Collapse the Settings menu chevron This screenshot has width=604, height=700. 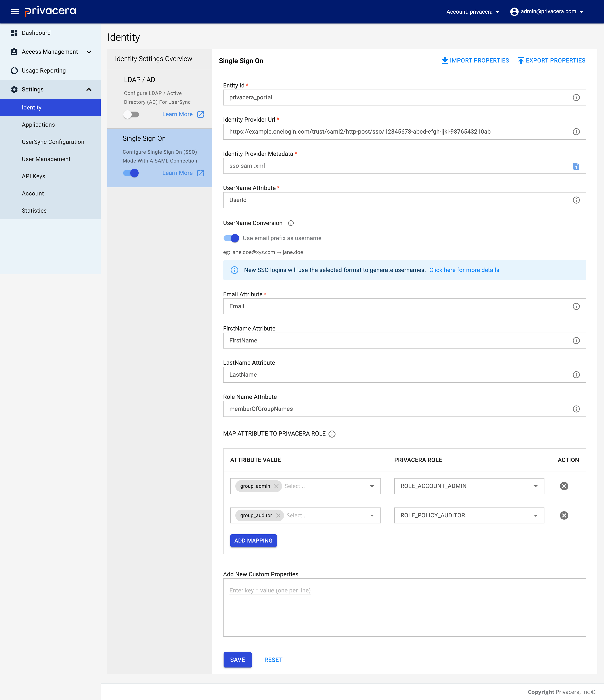pos(89,90)
